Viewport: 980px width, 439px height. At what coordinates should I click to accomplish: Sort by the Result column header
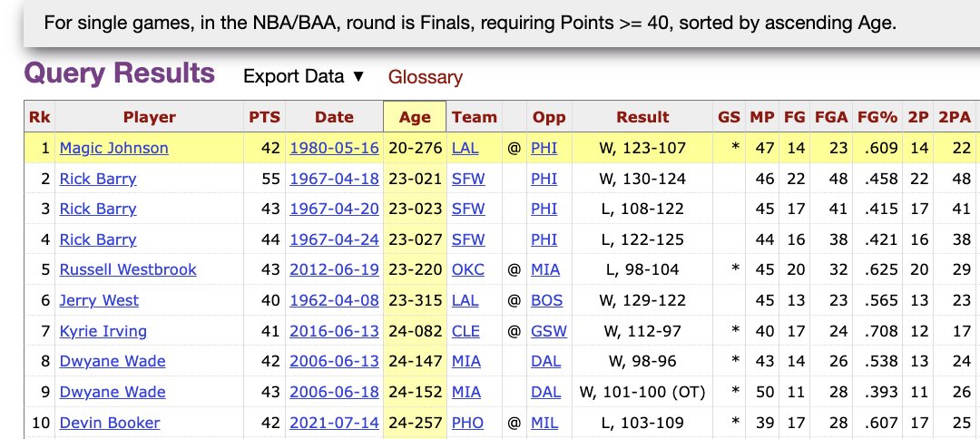point(642,117)
